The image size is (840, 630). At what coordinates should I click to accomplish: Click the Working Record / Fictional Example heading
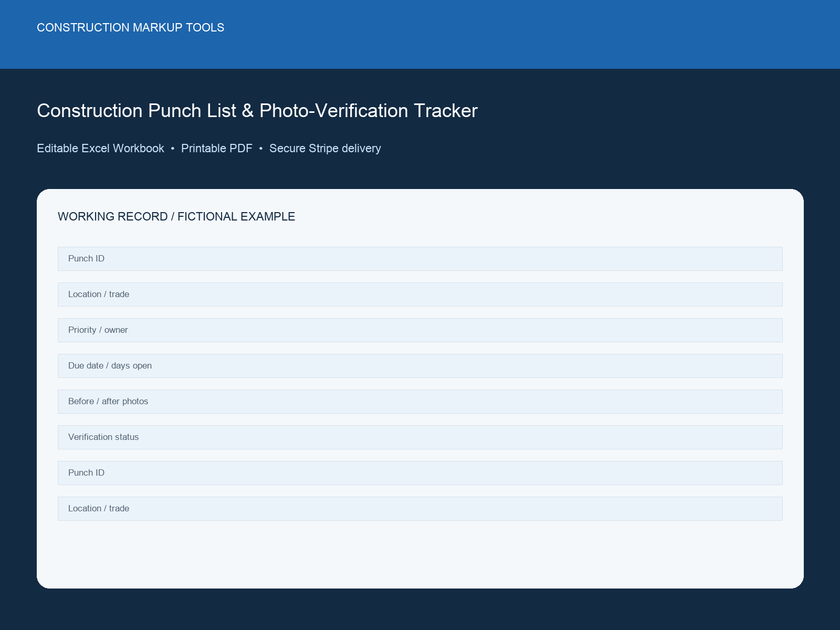176,216
